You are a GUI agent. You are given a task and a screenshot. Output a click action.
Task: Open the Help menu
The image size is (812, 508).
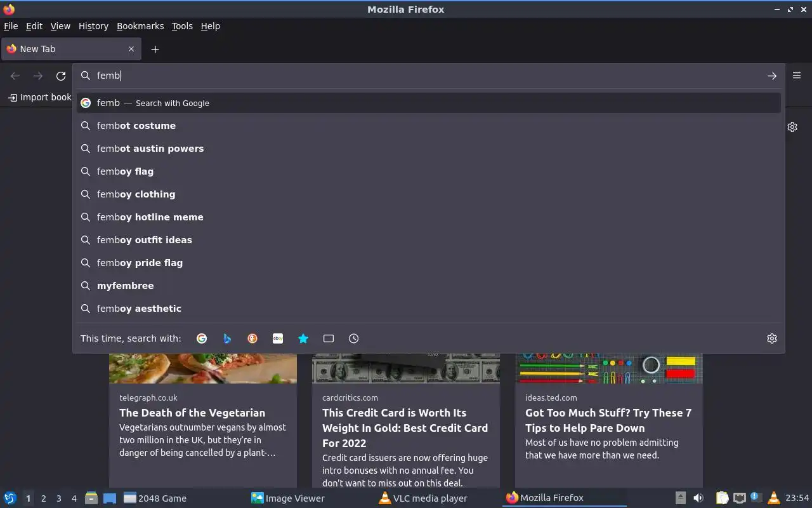[x=210, y=26]
